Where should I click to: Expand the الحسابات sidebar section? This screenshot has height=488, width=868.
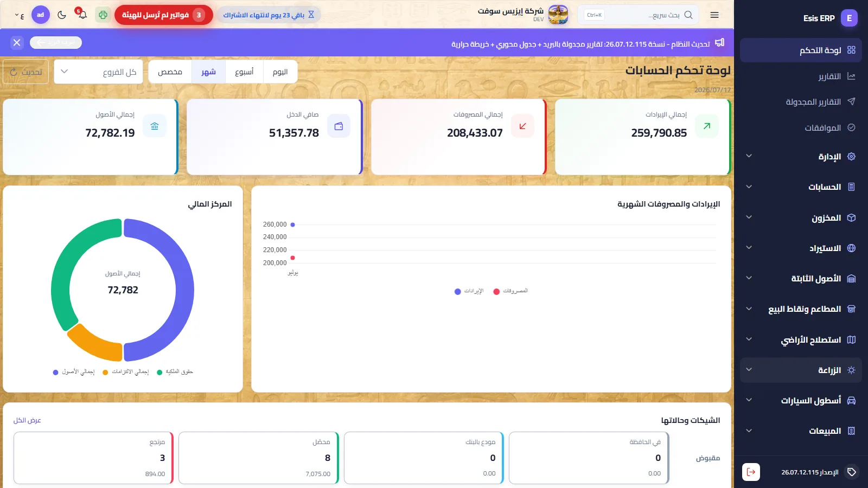801,187
